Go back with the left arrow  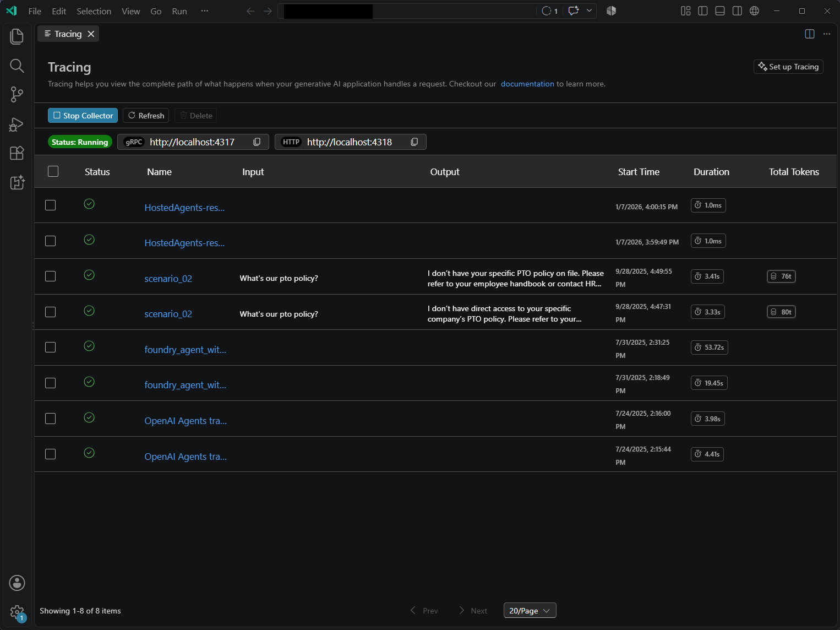[251, 11]
